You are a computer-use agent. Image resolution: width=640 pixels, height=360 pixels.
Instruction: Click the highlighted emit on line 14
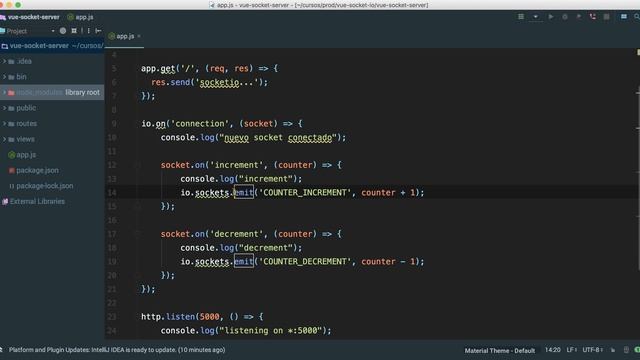point(244,193)
